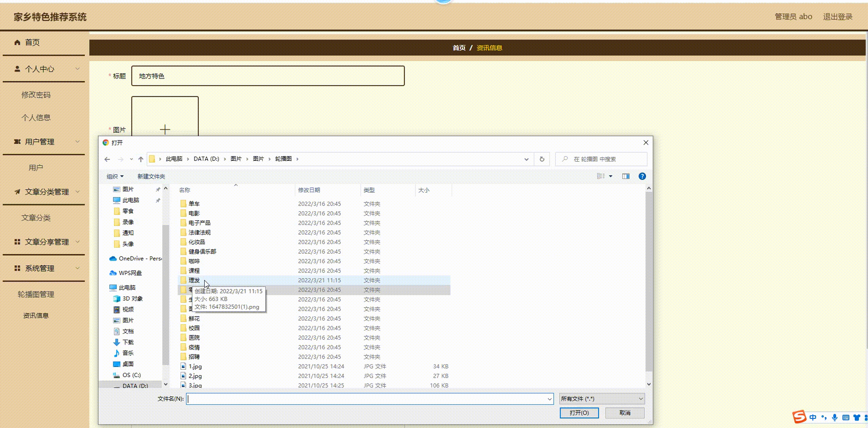The image size is (868, 428).
Task: Open the change view options dropdown
Action: point(611,176)
